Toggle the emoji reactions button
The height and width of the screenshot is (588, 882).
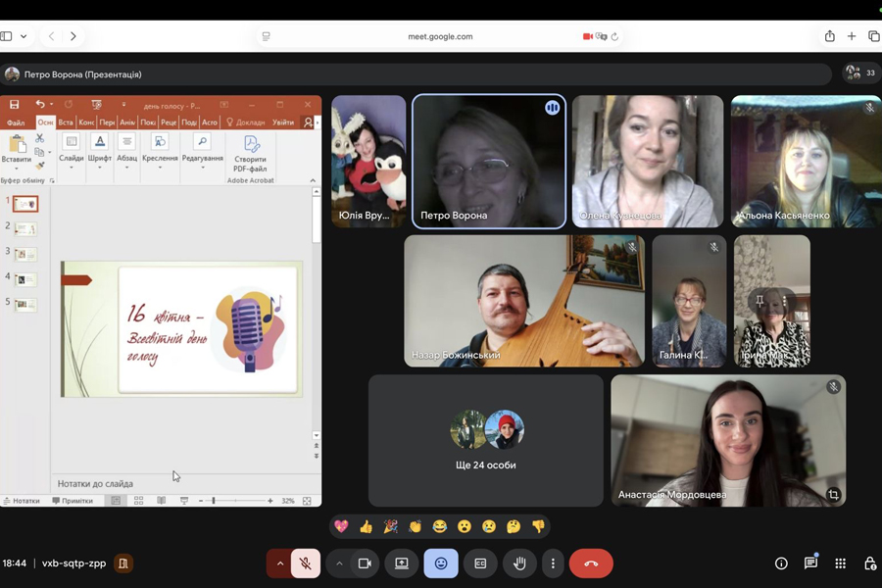pos(441,563)
